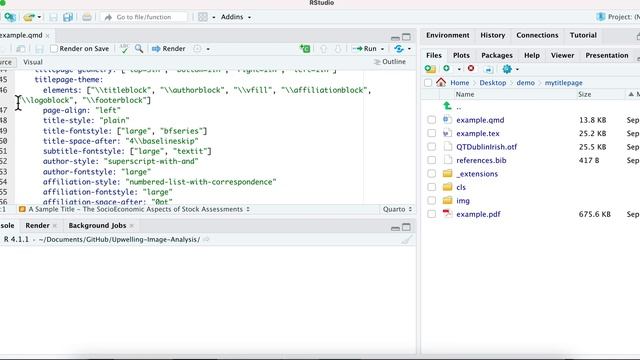Click the new blank file green plus icon
Viewport: 640px width, 360px height.
447,69
